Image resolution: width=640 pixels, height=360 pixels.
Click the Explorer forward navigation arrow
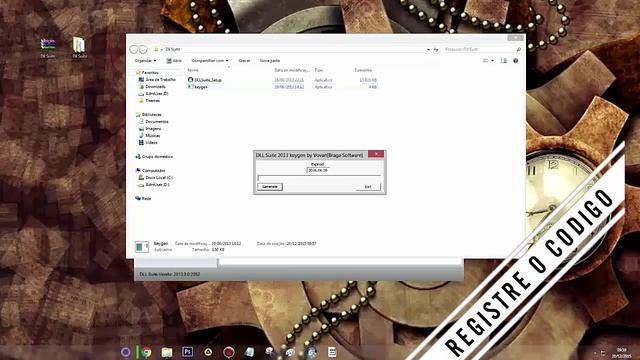[x=143, y=49]
